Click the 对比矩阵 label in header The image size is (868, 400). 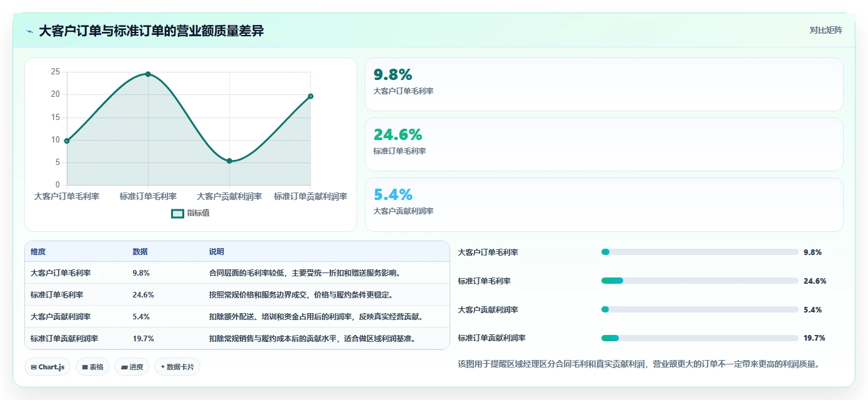(826, 30)
